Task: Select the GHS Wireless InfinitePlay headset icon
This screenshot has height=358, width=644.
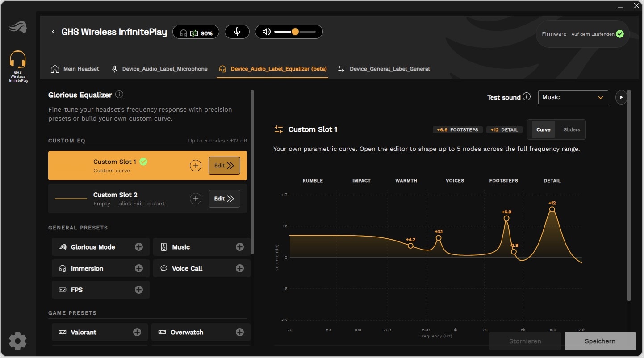Action: [18, 66]
